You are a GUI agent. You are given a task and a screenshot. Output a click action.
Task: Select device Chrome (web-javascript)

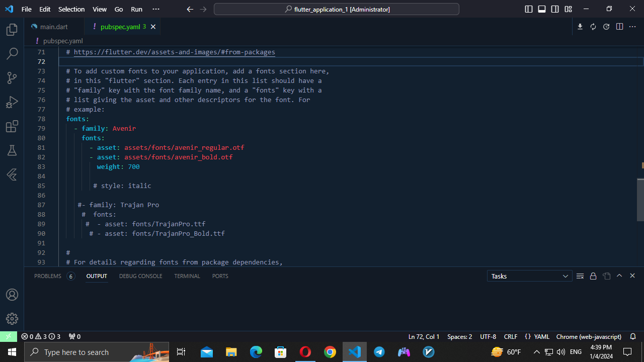(x=589, y=336)
